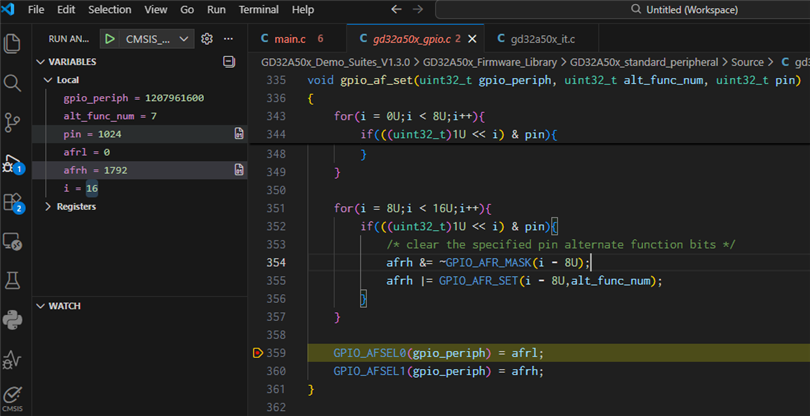Open the Testing flask icon view

[x=13, y=281]
